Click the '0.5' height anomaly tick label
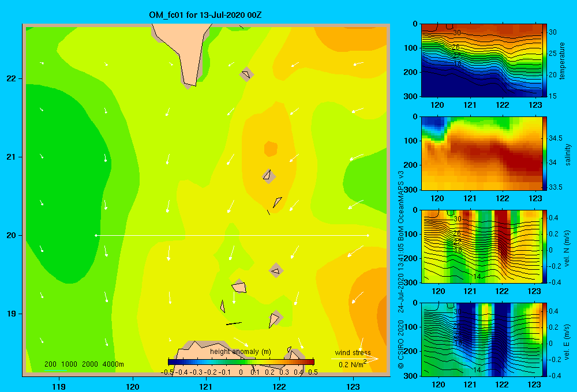This screenshot has height=392, width=577. [x=313, y=372]
